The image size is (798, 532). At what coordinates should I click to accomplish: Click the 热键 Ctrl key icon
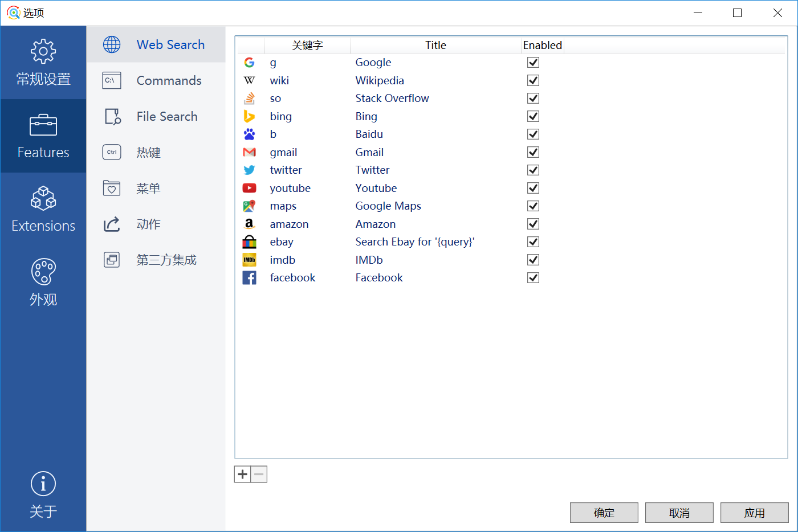point(112,152)
